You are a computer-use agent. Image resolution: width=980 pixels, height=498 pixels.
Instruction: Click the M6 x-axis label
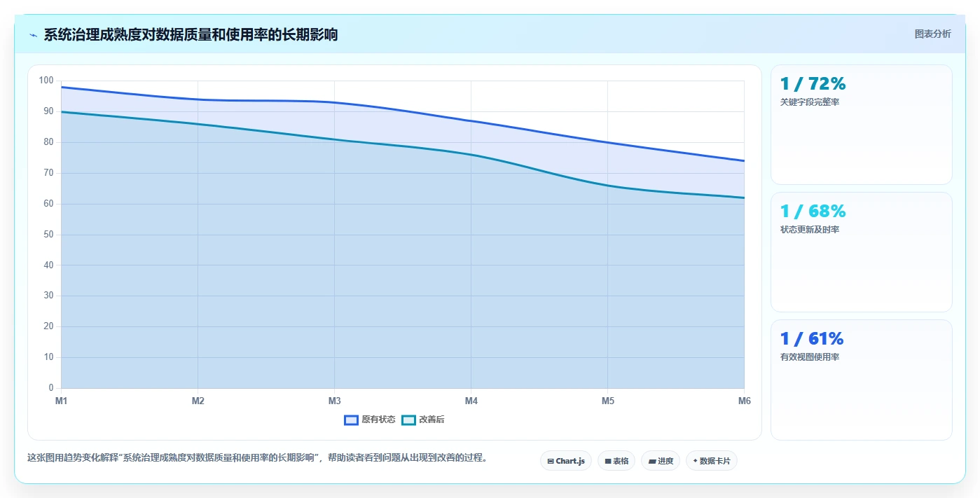[x=744, y=401]
